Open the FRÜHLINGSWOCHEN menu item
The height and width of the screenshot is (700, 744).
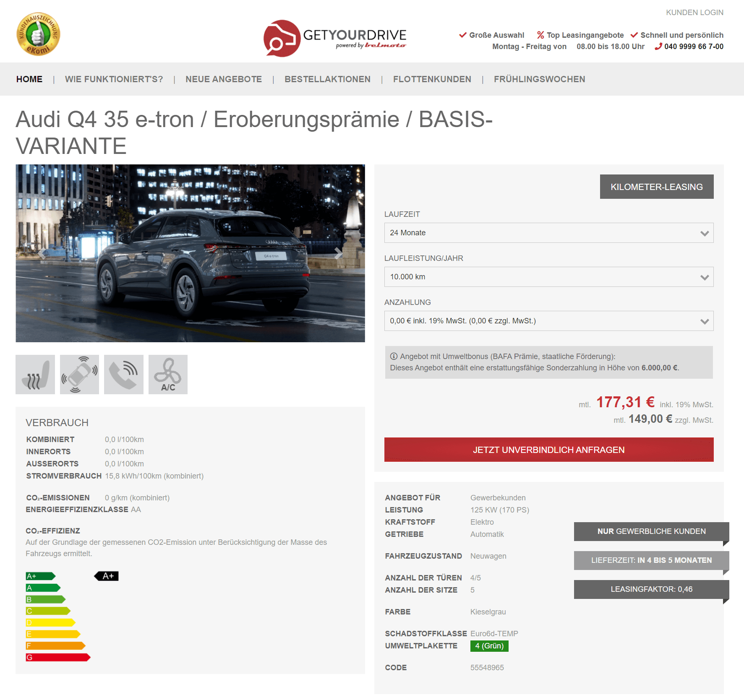click(x=539, y=79)
